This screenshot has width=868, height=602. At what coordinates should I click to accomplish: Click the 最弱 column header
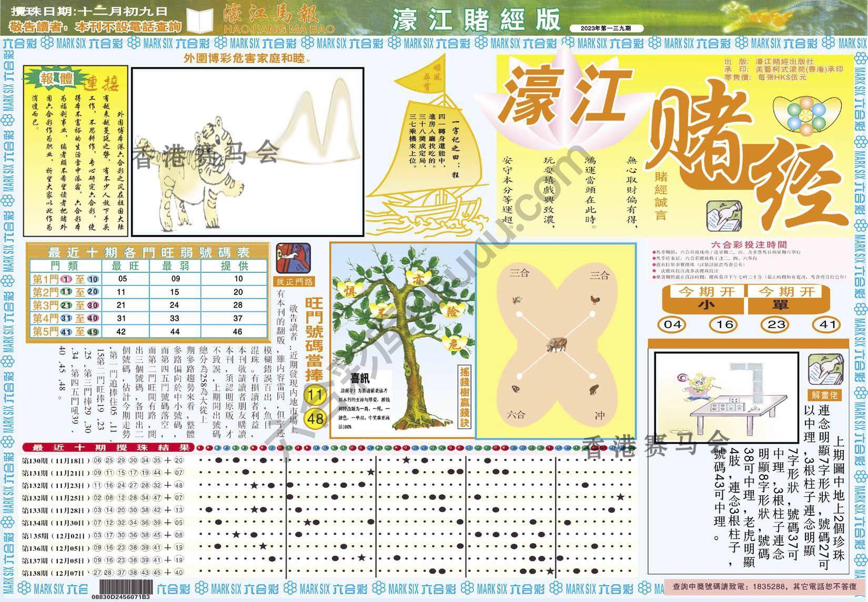click(175, 266)
